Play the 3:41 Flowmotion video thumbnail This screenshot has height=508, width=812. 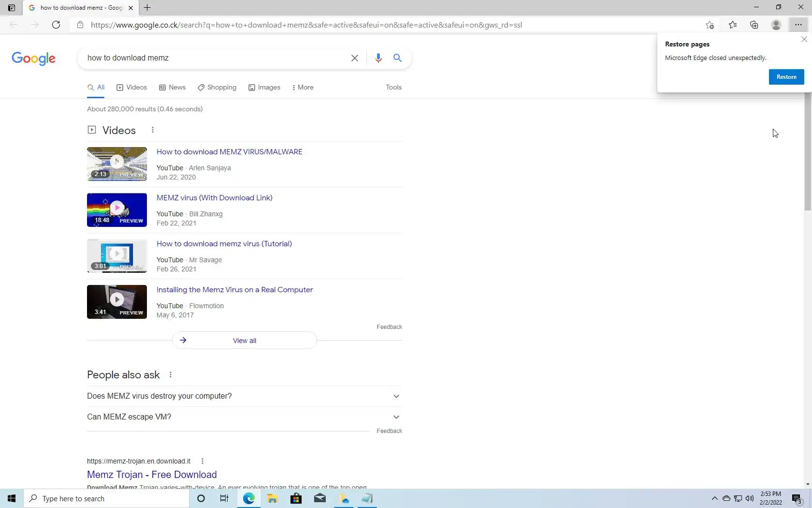[x=117, y=302]
